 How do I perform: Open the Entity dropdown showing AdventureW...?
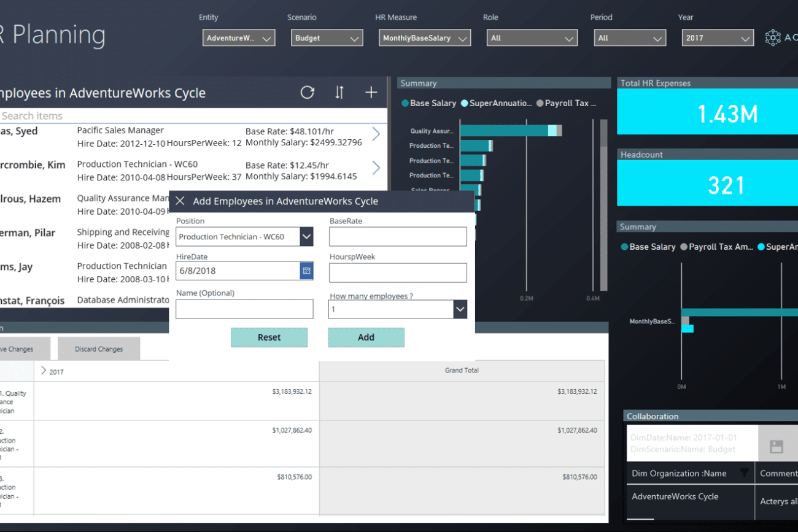pyautogui.click(x=239, y=38)
